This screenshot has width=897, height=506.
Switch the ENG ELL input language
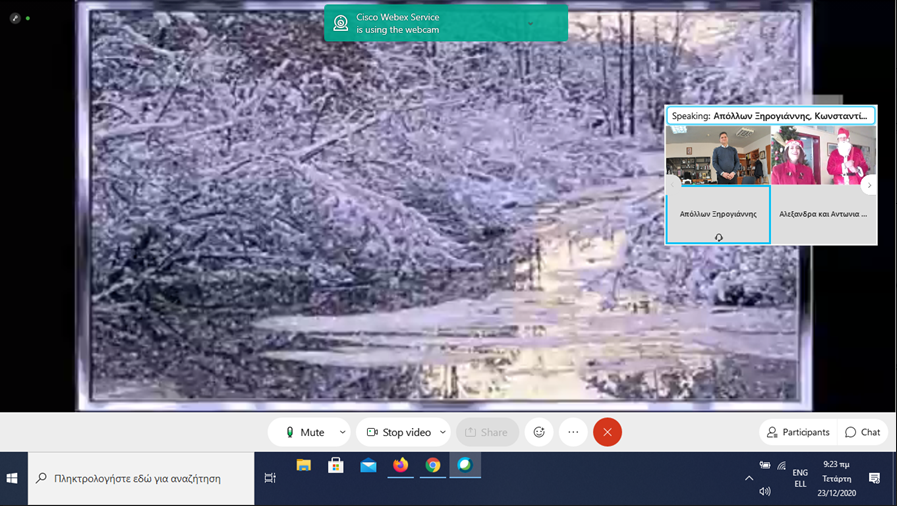point(800,479)
